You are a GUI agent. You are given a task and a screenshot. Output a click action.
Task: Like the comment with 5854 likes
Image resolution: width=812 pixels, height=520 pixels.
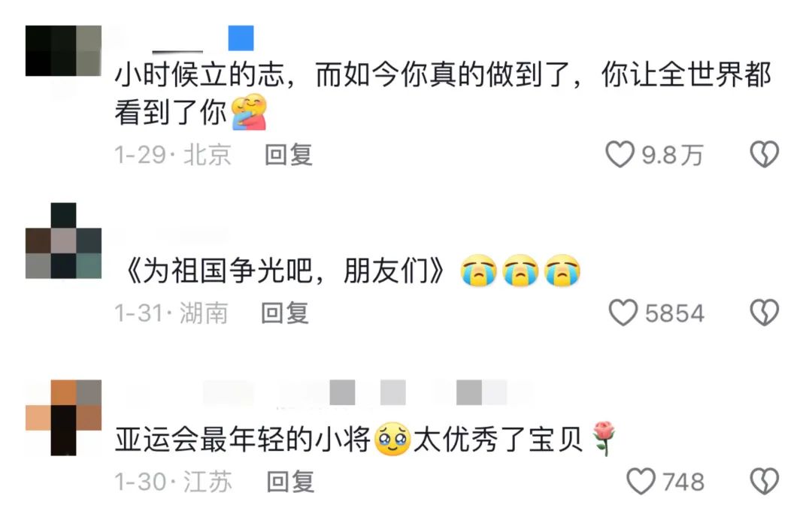623,313
